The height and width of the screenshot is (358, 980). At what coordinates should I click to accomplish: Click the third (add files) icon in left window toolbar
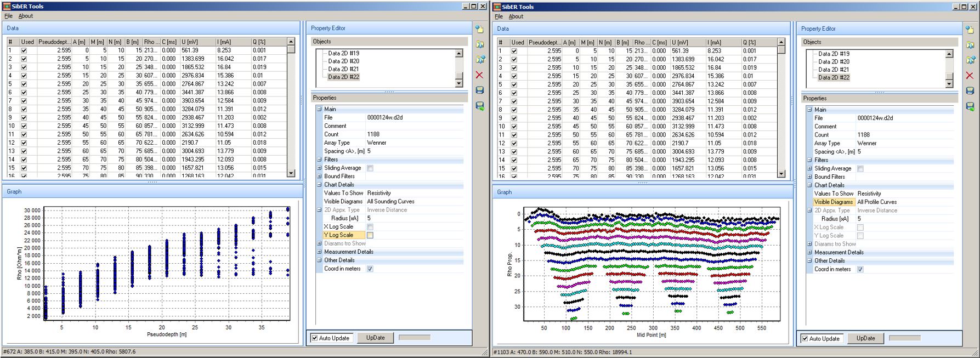(480, 59)
